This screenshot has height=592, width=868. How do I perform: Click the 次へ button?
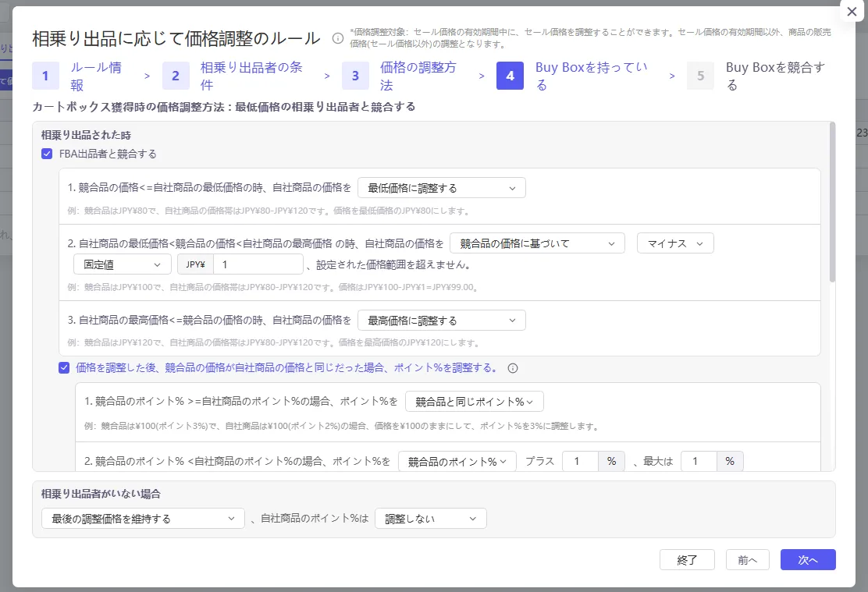(x=808, y=560)
